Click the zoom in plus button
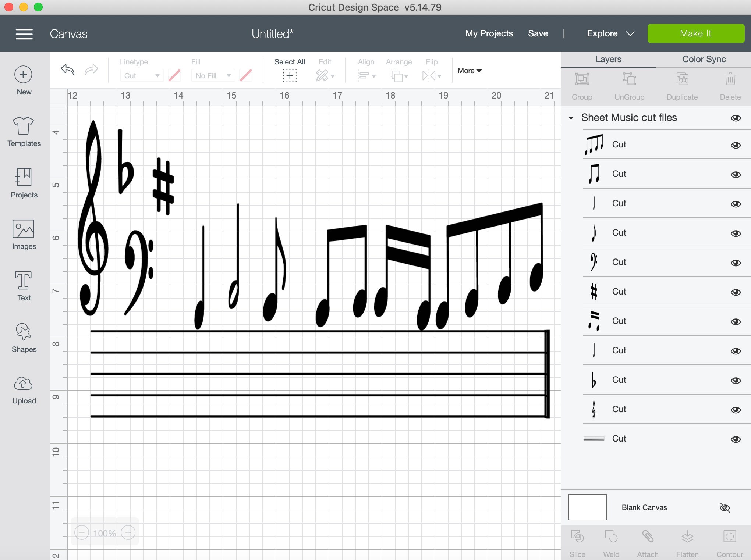The image size is (751, 560). pyautogui.click(x=128, y=532)
